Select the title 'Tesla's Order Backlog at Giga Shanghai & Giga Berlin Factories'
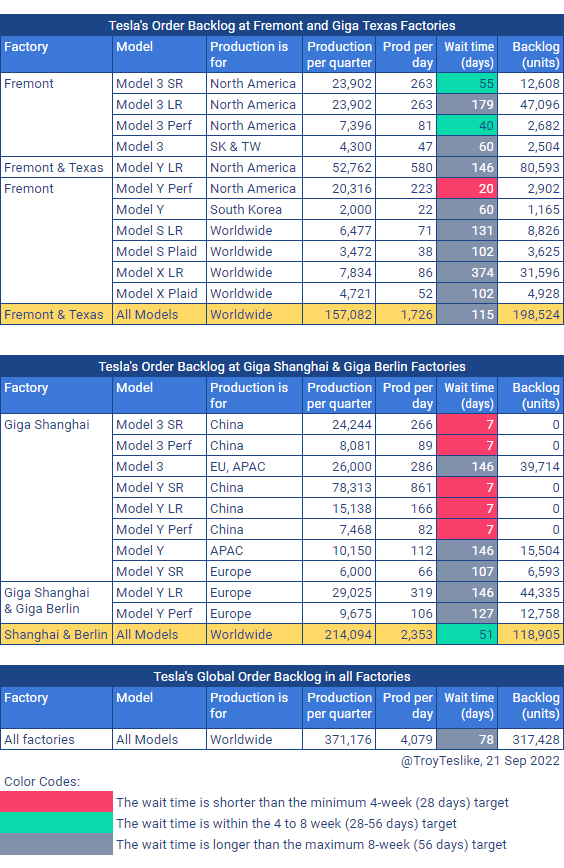The height and width of the screenshot is (868, 564). coord(282,366)
